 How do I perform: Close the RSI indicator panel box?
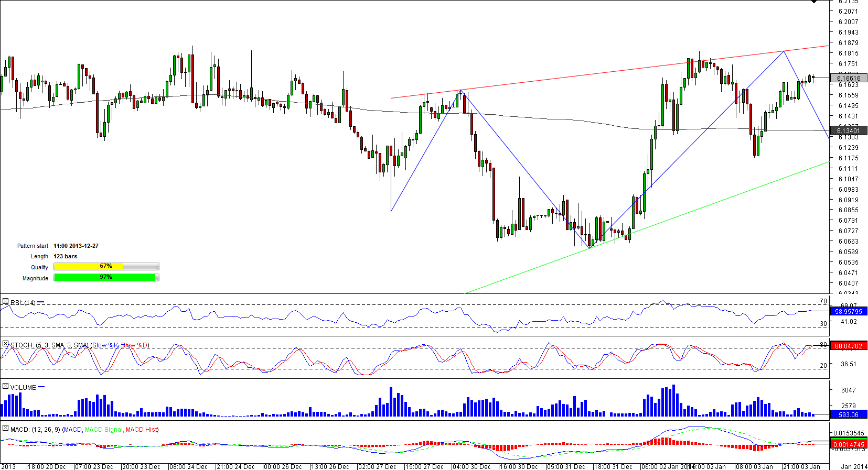pyautogui.click(x=5, y=302)
